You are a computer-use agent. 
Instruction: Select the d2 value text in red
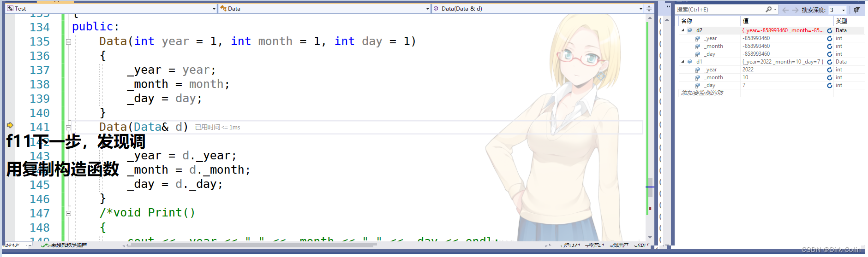[x=783, y=30]
